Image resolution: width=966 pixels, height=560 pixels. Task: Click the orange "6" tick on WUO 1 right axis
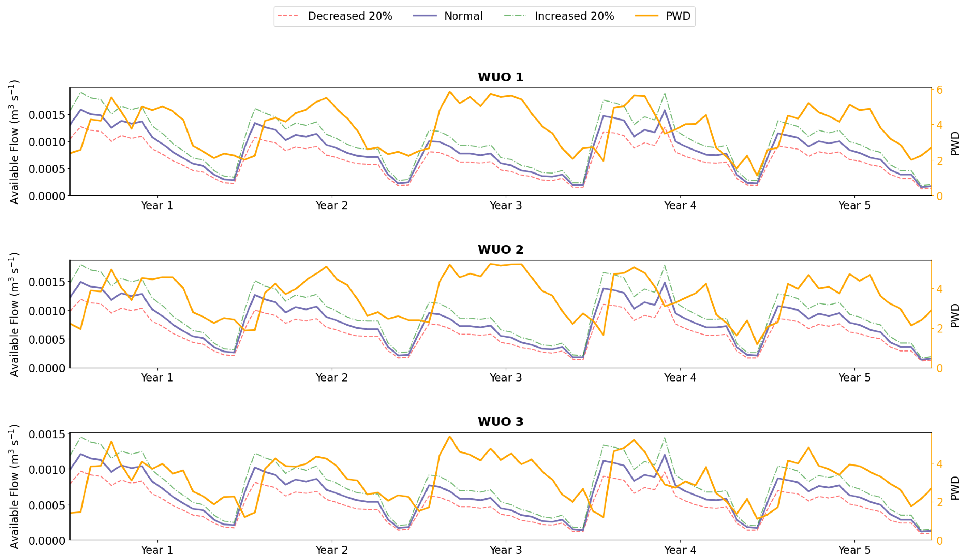940,90
